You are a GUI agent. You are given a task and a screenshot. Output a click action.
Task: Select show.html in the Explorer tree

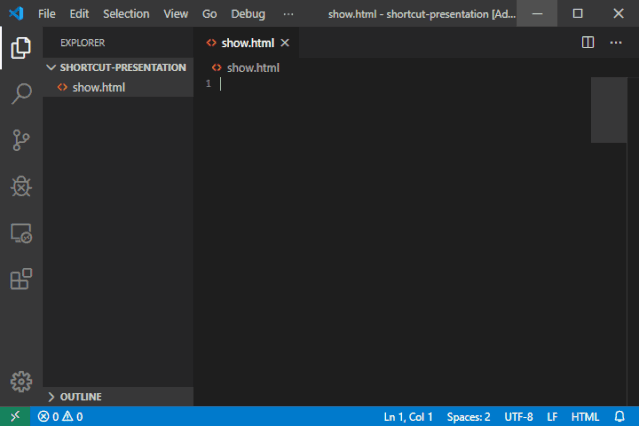(118, 87)
